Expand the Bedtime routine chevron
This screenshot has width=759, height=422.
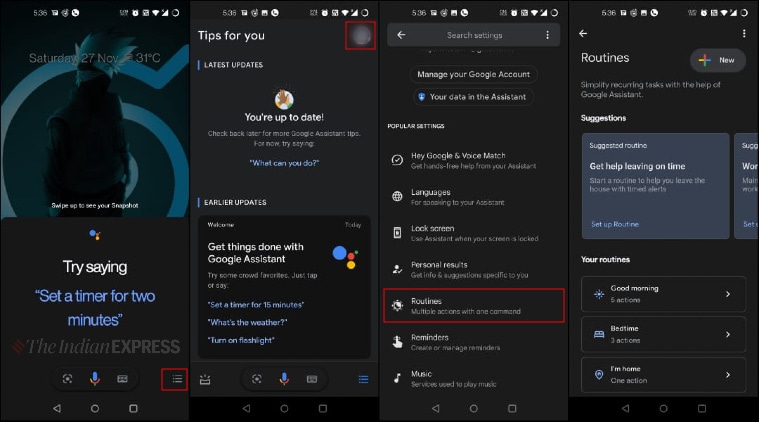click(x=728, y=334)
